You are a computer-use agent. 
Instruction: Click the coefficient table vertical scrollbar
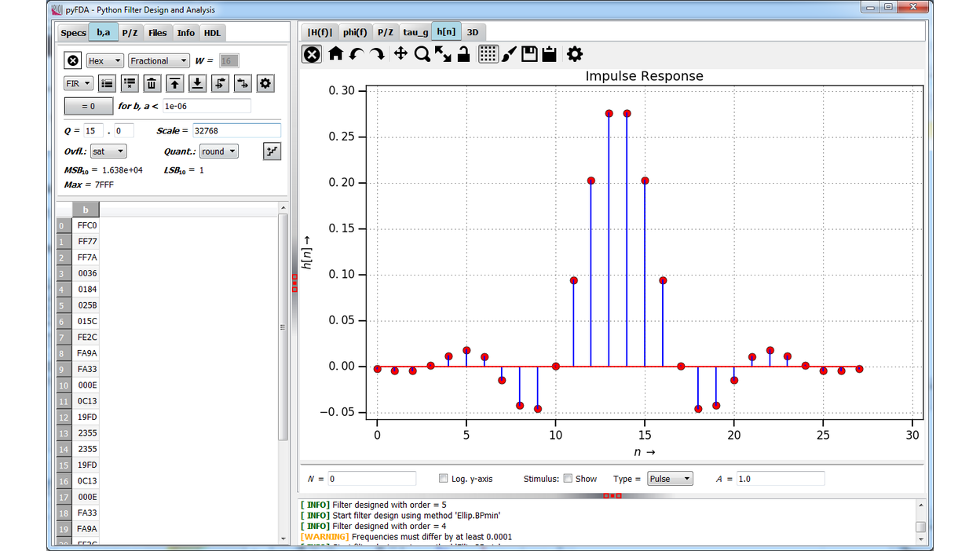coord(283,327)
